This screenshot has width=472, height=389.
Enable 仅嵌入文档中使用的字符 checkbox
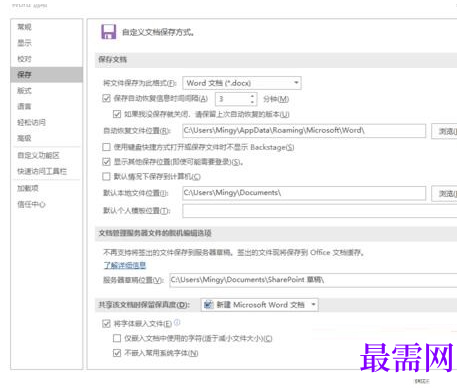117,338
